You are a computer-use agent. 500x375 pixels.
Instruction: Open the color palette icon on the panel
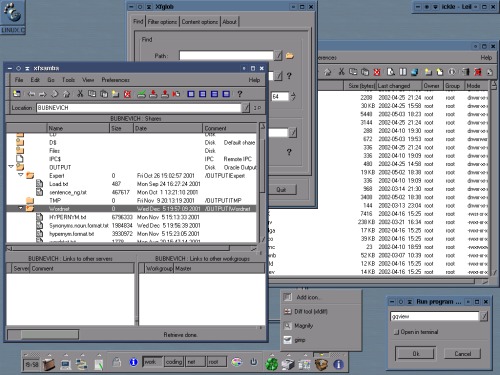[237, 362]
